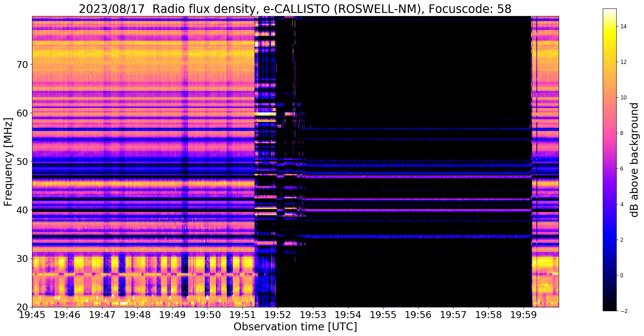
Task: Click the colorbar tick label 0
Action: [x=621, y=276]
